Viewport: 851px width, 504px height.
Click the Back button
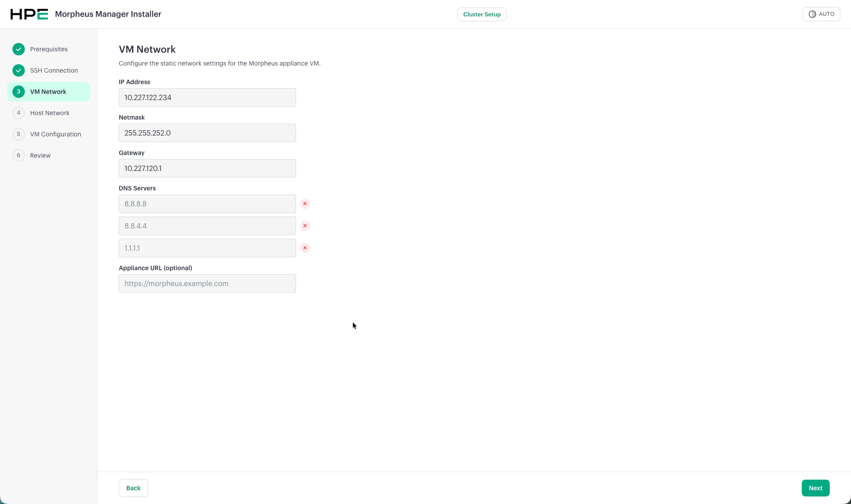tap(133, 488)
